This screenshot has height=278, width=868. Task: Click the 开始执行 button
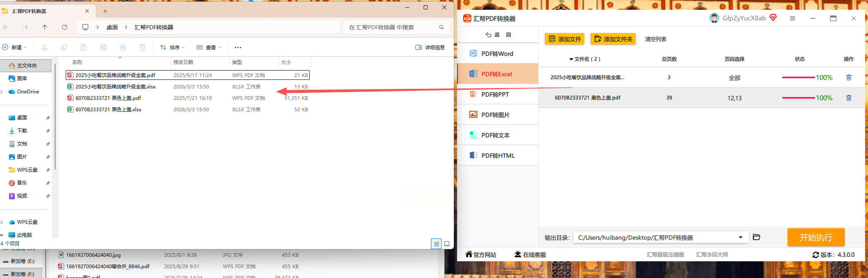coord(816,237)
